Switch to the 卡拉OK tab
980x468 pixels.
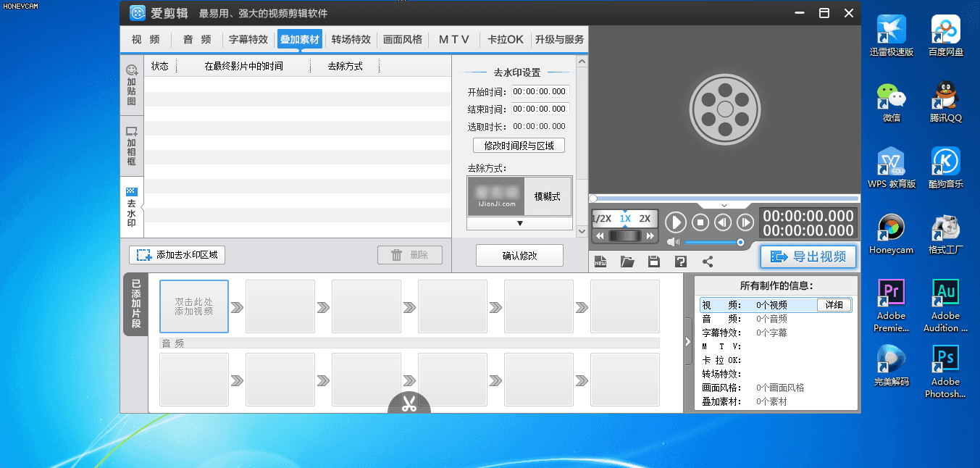click(506, 40)
